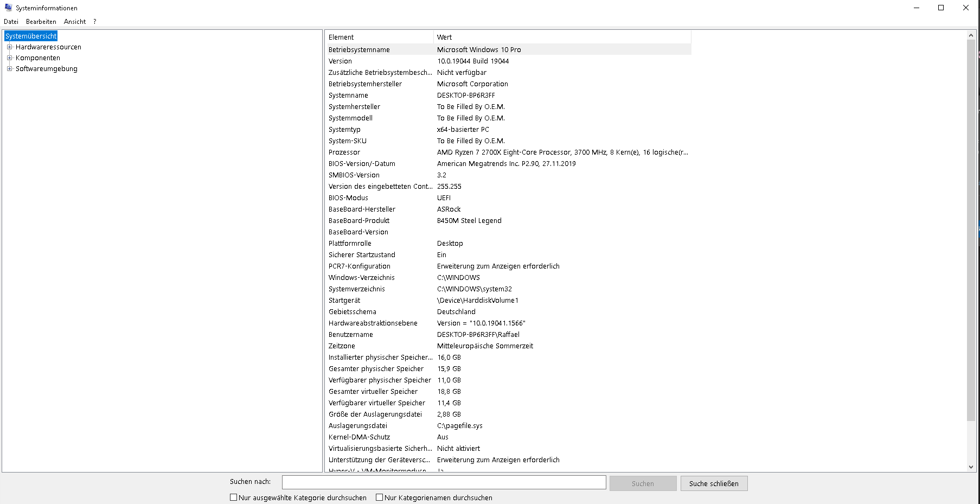Select the Gebietsschema row

508,312
